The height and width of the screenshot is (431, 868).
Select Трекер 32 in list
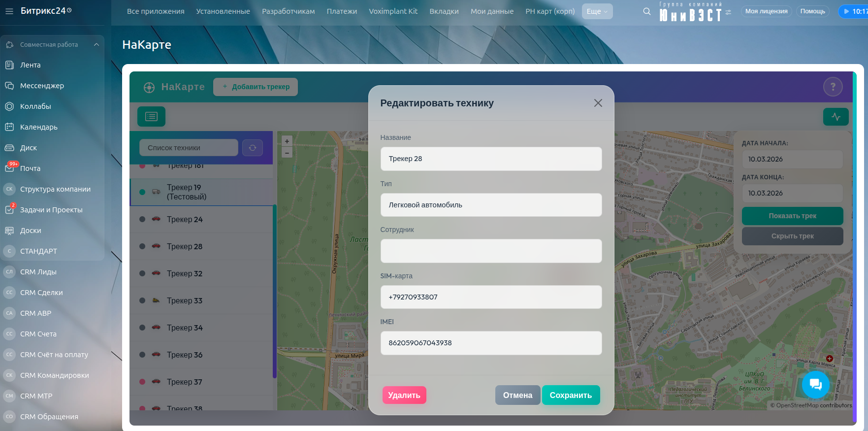click(201, 273)
